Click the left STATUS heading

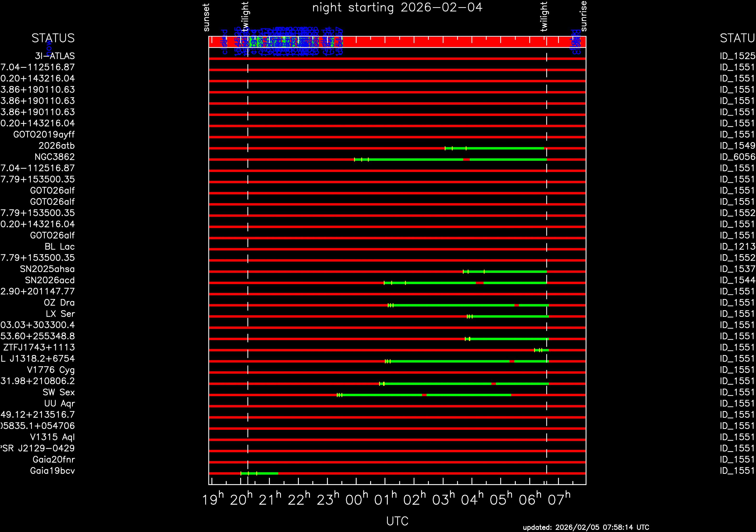[x=53, y=38]
